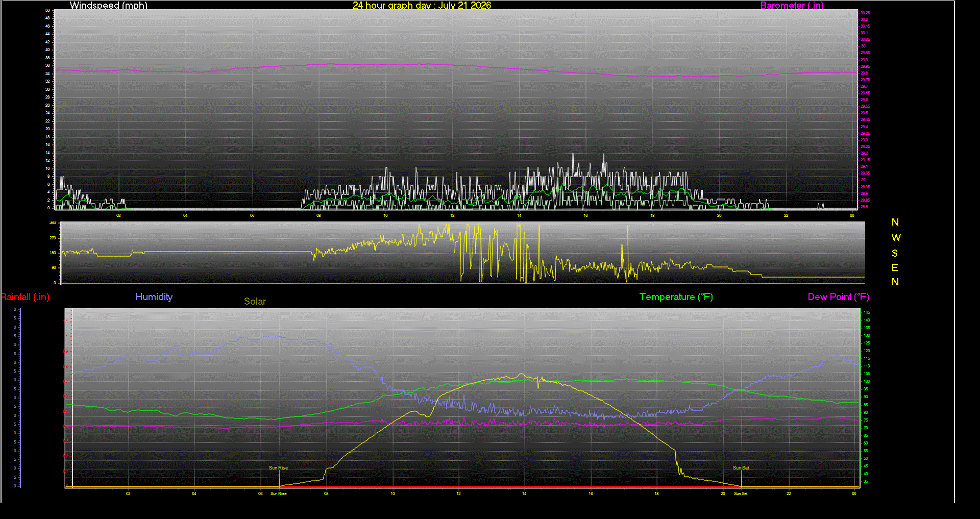Click the 'Windspeed (mph)' chart label

(109, 5)
